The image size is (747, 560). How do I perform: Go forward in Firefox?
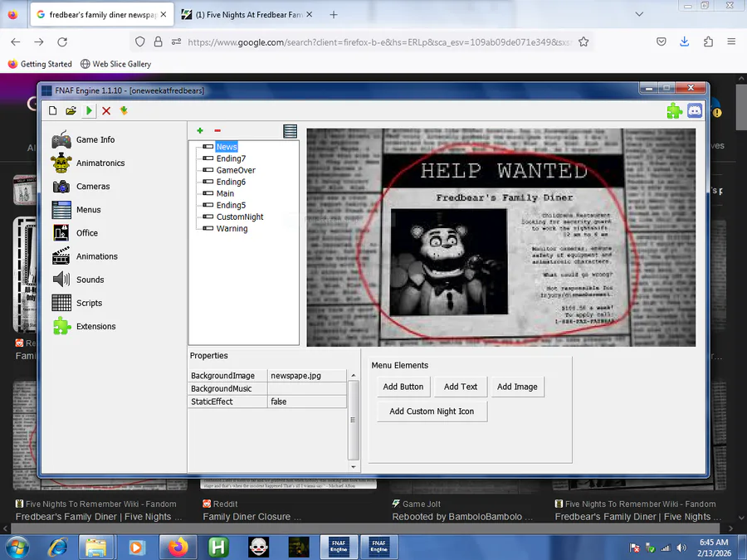pyautogui.click(x=38, y=42)
